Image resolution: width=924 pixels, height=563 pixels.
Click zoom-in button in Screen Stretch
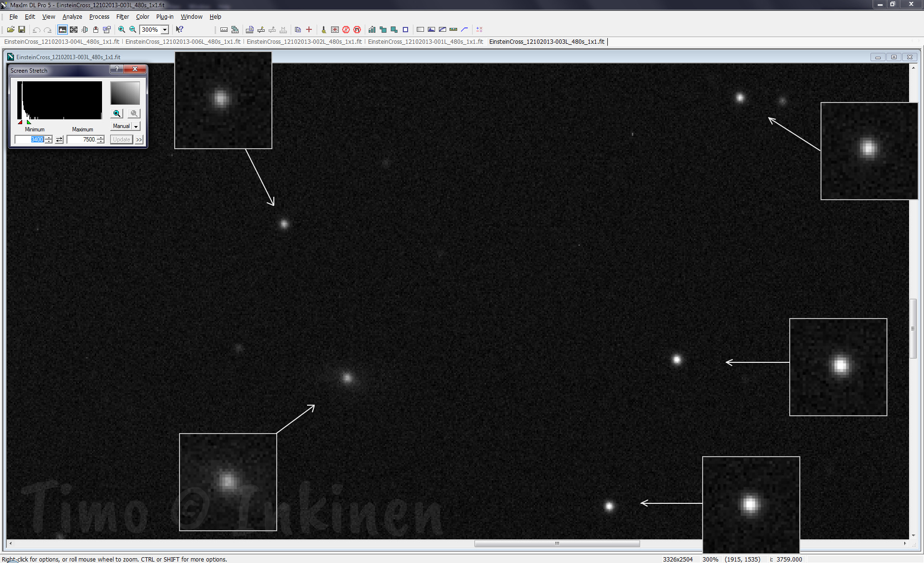pyautogui.click(x=117, y=114)
